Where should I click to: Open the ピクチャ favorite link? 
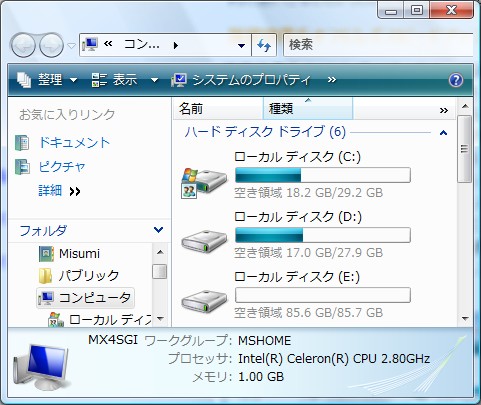tap(62, 167)
